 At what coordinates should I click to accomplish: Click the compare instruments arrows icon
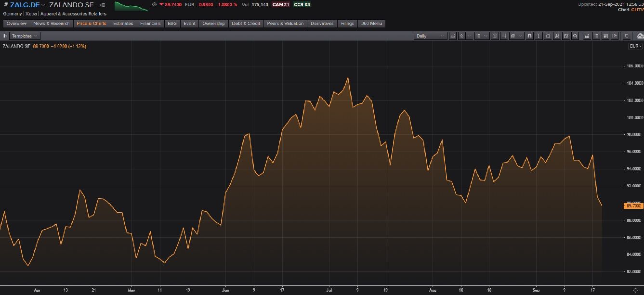[x=462, y=36]
